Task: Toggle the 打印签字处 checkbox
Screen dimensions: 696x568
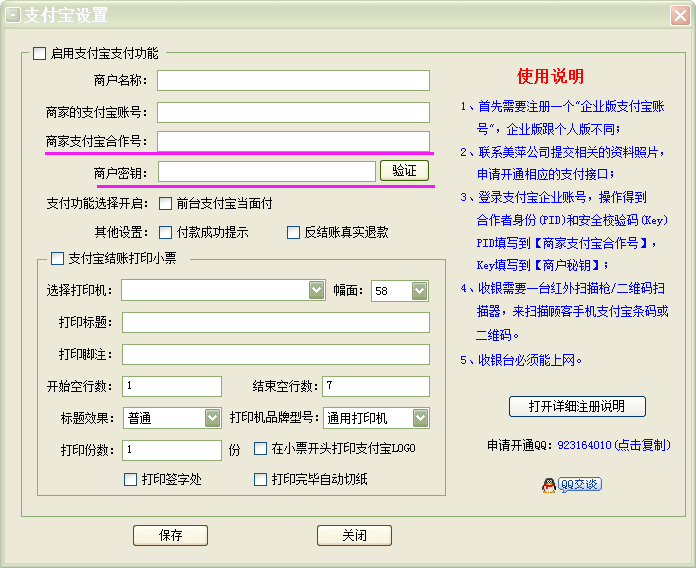Action: tap(130, 479)
